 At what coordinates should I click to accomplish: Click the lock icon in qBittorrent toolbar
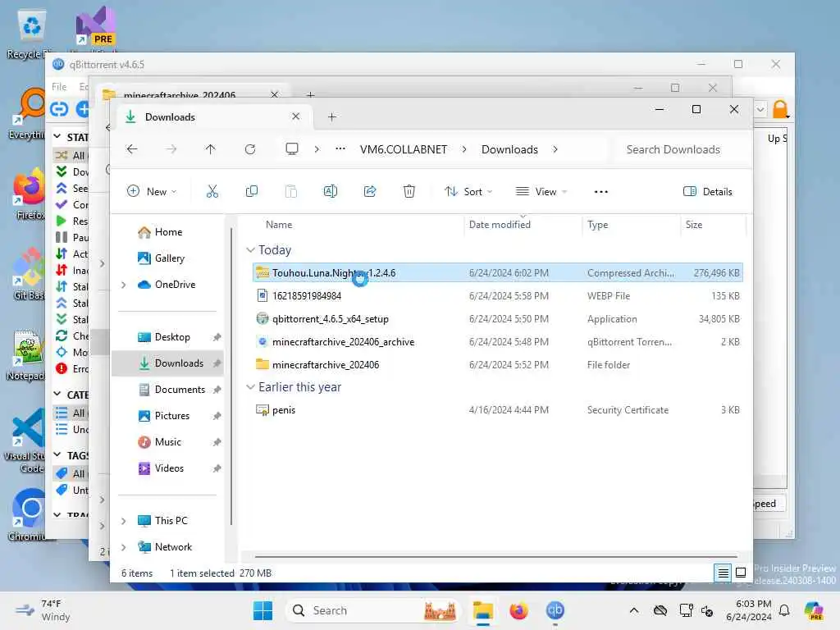(x=780, y=109)
